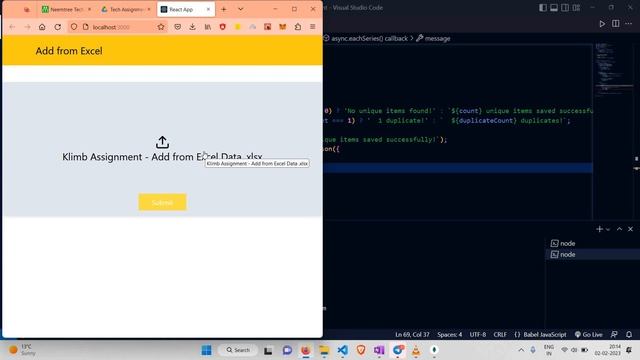Add a new terminal with plus icon
Image resolution: width=640 pixels, height=360 pixels.
(599, 229)
